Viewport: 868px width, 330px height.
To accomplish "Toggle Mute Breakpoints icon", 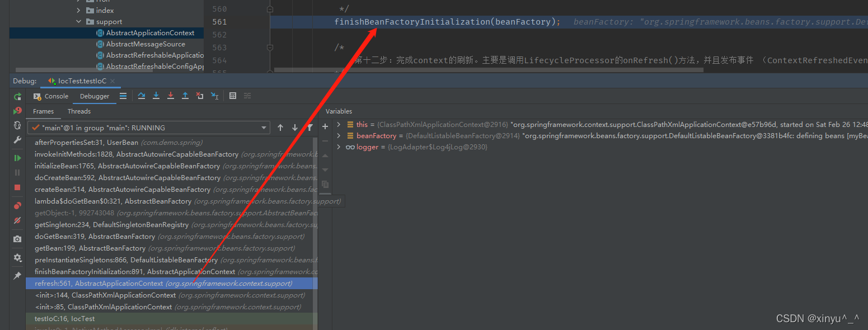I will coord(17,220).
